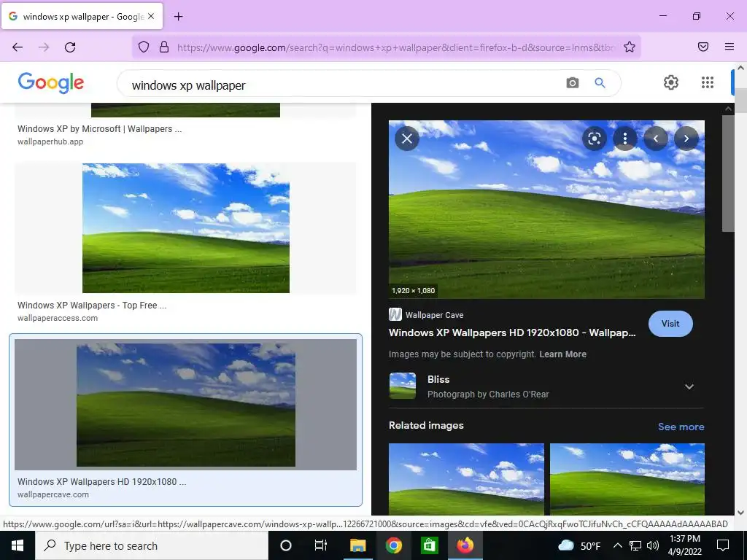
Task: Click the blue magnifier search icon
Action: (x=600, y=83)
